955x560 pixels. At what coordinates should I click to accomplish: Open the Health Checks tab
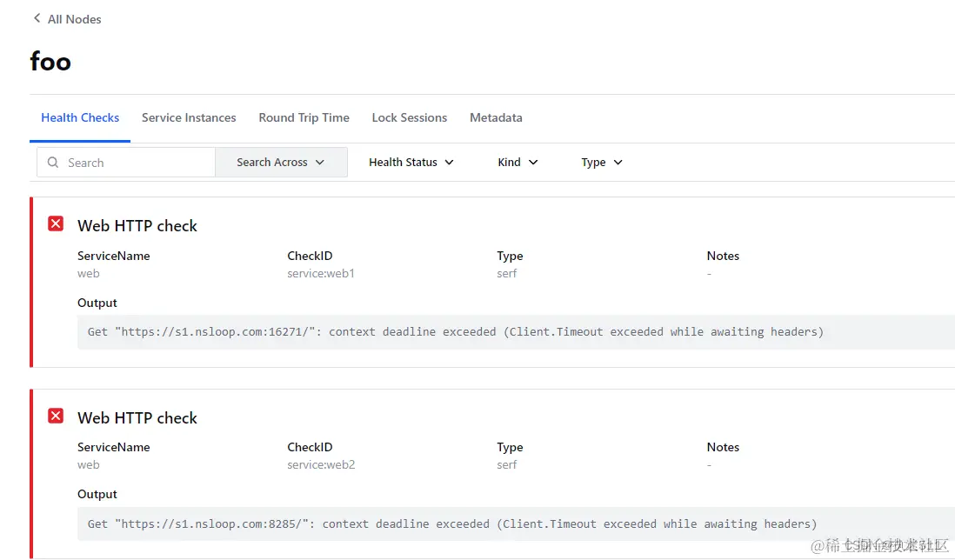(80, 117)
